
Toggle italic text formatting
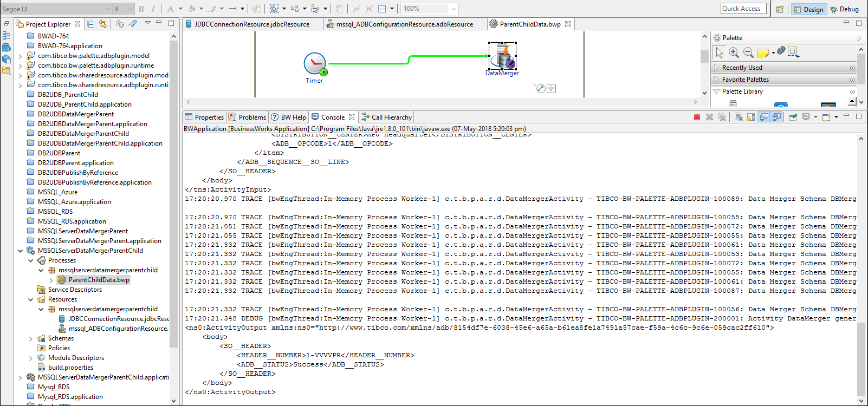[153, 9]
